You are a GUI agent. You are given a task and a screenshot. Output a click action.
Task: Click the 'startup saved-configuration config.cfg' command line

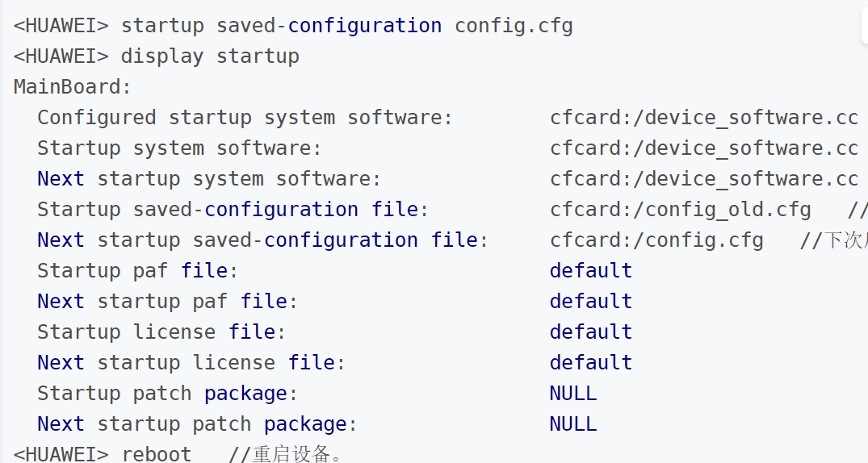pyautogui.click(x=346, y=25)
